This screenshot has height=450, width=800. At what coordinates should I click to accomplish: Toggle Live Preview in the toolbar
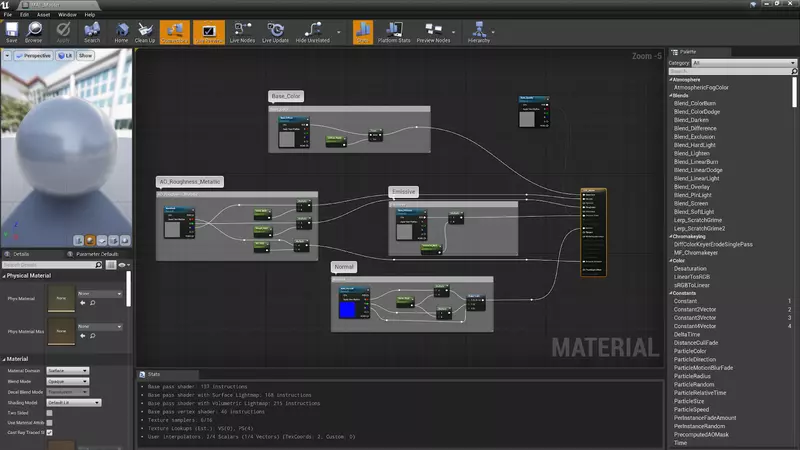tap(209, 32)
